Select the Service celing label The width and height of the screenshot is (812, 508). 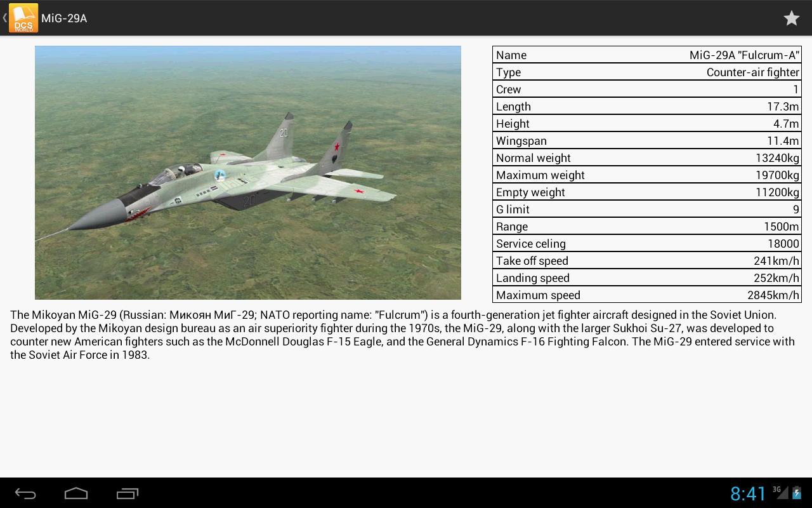531,244
